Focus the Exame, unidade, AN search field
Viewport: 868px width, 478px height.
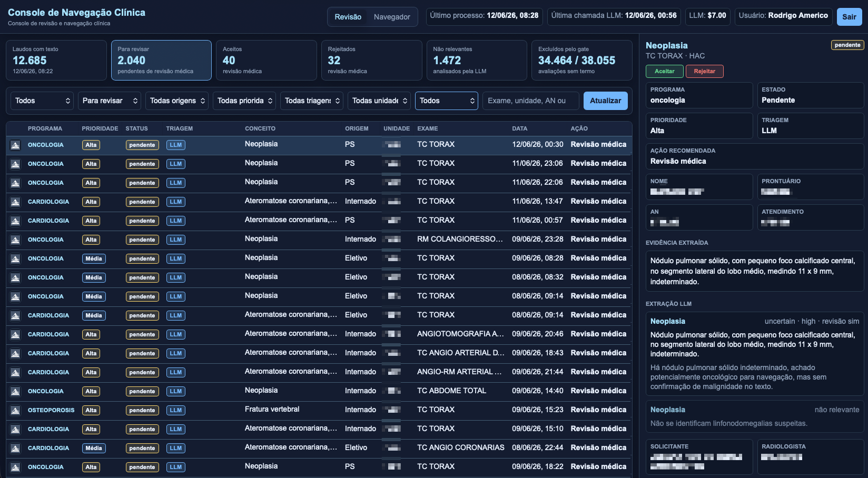(x=531, y=101)
